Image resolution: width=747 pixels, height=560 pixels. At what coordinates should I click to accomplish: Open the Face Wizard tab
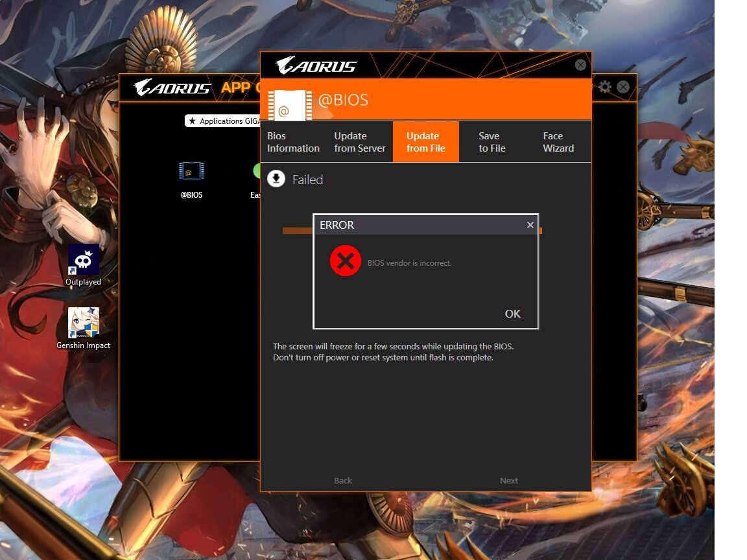558,142
